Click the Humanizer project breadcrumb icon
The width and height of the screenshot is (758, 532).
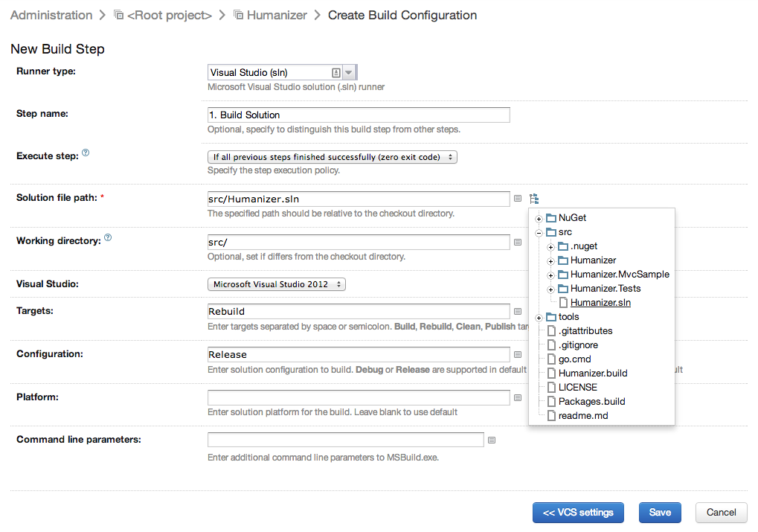click(238, 15)
